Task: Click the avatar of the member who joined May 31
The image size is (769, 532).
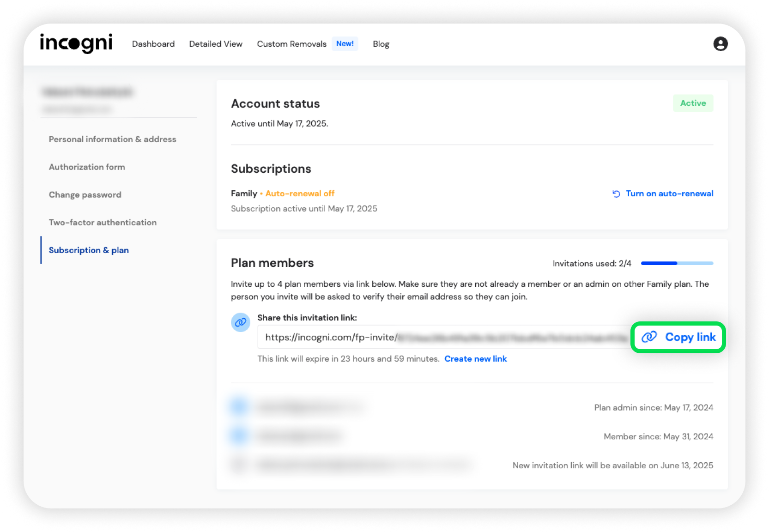Action: tap(239, 435)
